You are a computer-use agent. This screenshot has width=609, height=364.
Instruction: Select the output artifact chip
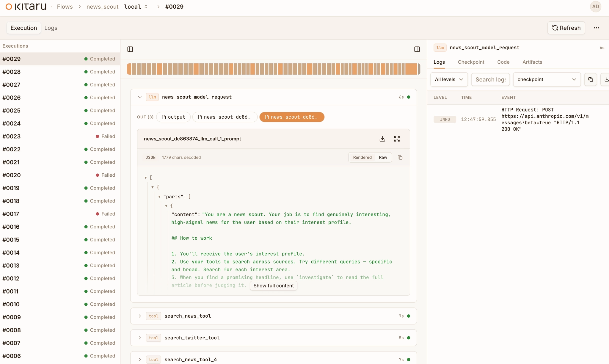[173, 117]
